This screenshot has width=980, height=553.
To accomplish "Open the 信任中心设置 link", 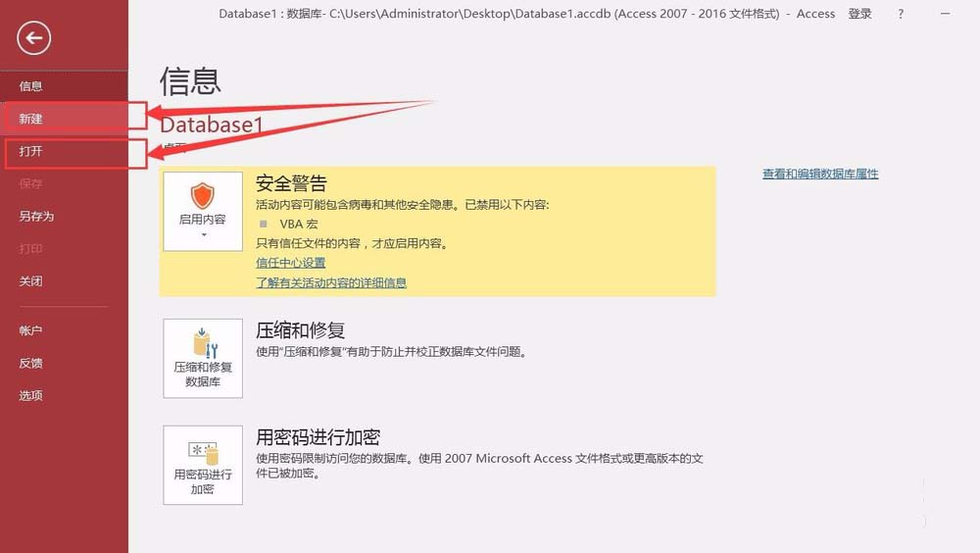I will coord(291,263).
